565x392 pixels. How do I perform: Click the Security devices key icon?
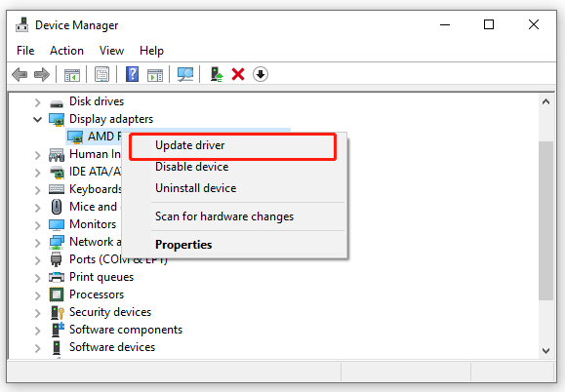(58, 312)
